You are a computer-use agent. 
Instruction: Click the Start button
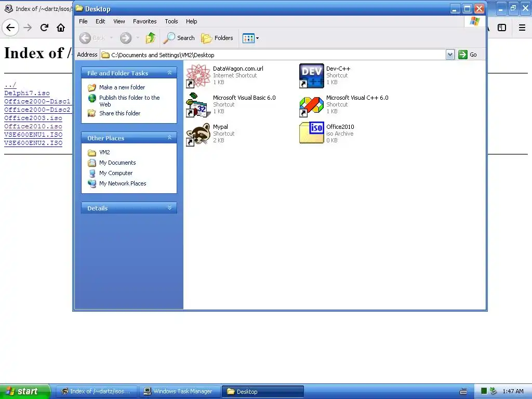[x=24, y=391]
